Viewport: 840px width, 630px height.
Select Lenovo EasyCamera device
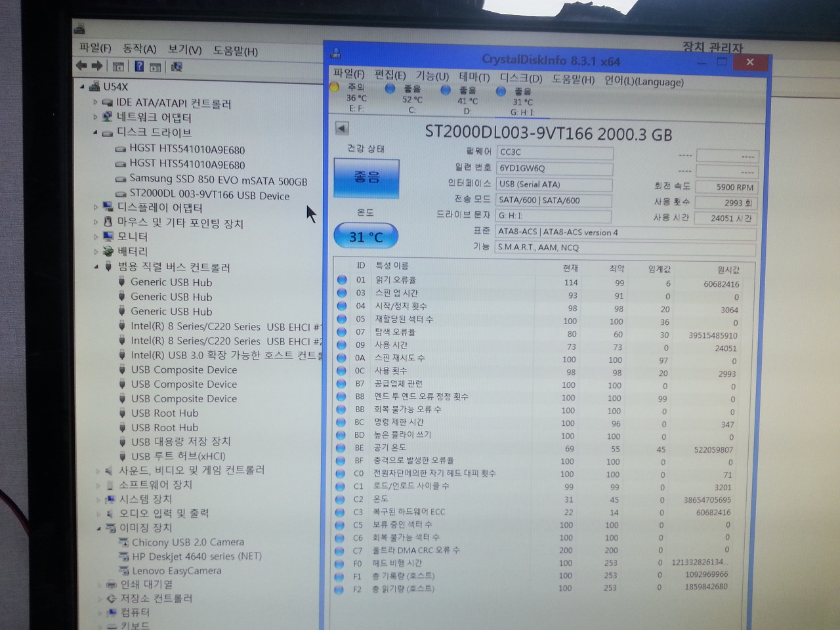coord(177,571)
